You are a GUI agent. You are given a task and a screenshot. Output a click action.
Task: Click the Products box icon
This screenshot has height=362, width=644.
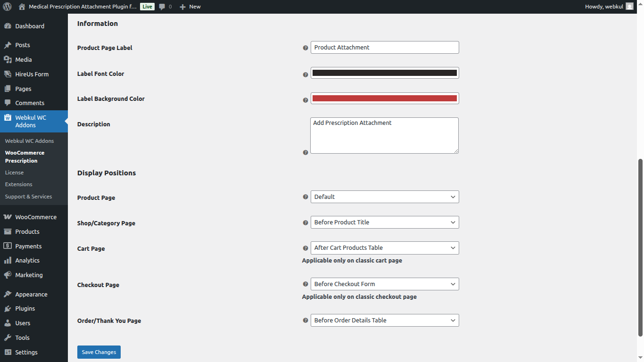[8, 231]
